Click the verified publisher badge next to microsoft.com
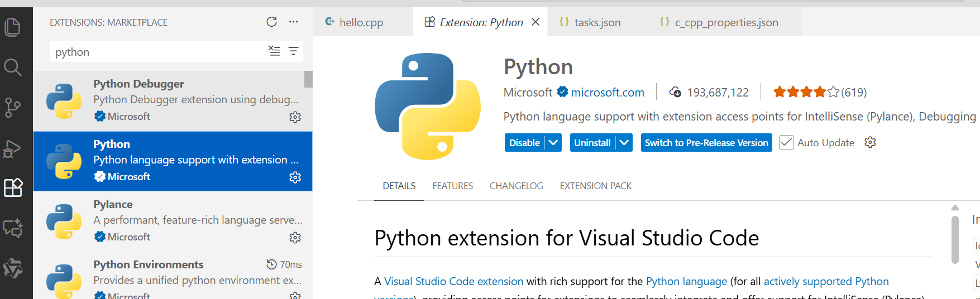This screenshot has width=980, height=299. click(x=562, y=91)
